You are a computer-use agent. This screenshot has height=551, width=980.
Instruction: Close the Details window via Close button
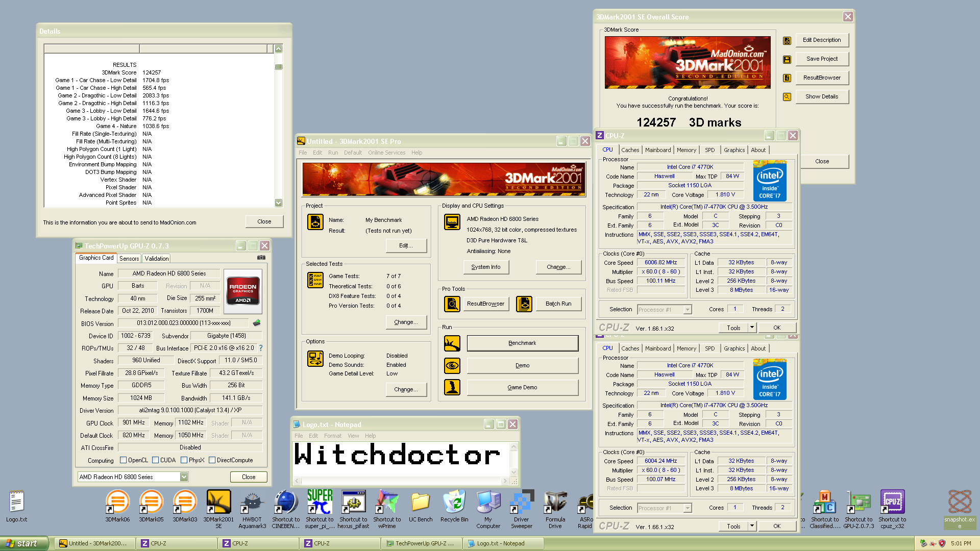pos(264,221)
